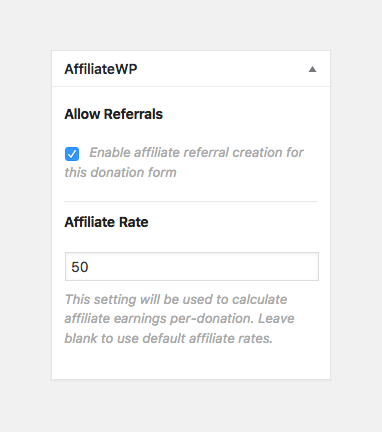Screen dimensions: 382x432
Task: Click the "this donation form" label line
Action: (x=120, y=173)
